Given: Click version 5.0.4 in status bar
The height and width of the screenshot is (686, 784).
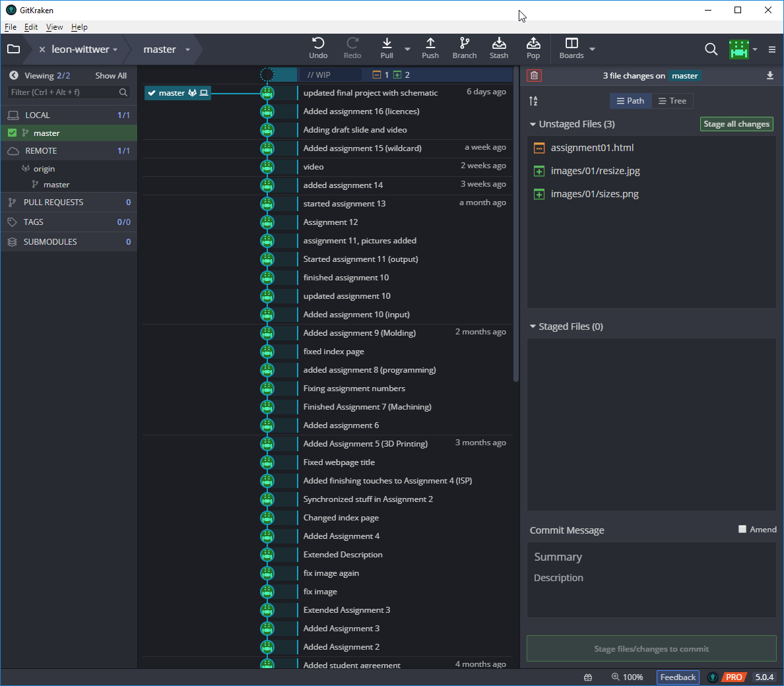Looking at the screenshot, I should [764, 677].
